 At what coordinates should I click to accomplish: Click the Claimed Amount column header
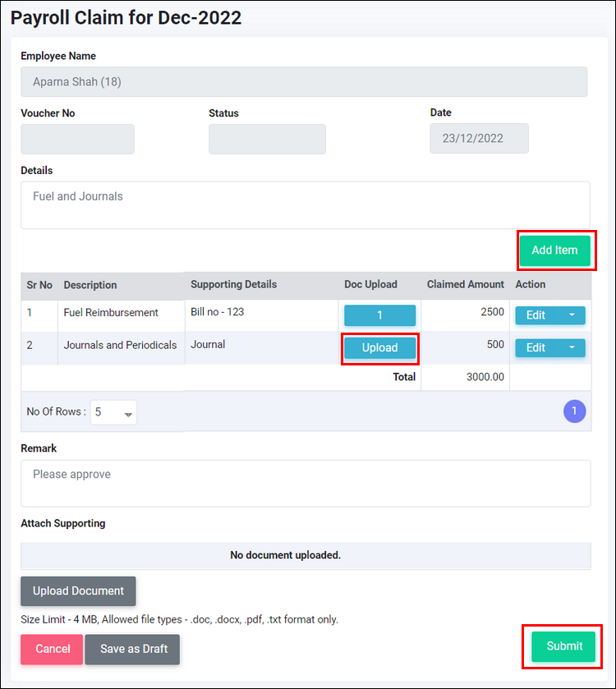tap(466, 284)
